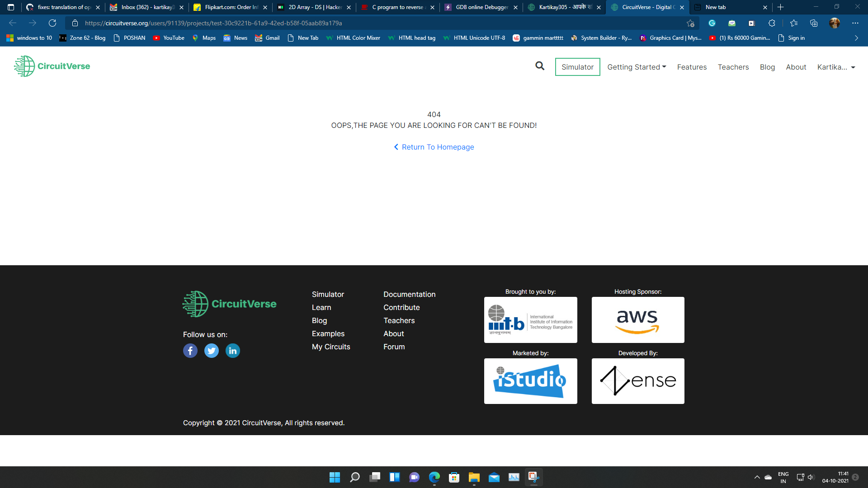868x488 pixels.
Task: Click the iStudio marketing partner logo
Action: pos(530,381)
